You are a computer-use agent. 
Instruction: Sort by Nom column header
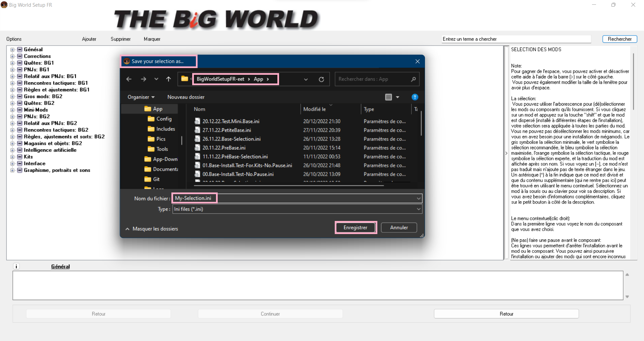click(x=200, y=109)
